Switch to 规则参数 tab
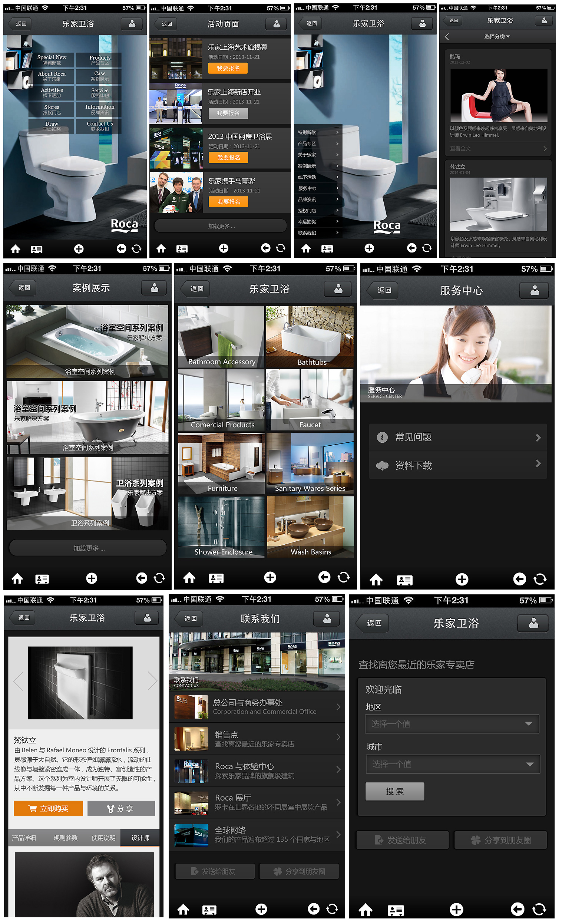562x924 pixels. [65, 838]
